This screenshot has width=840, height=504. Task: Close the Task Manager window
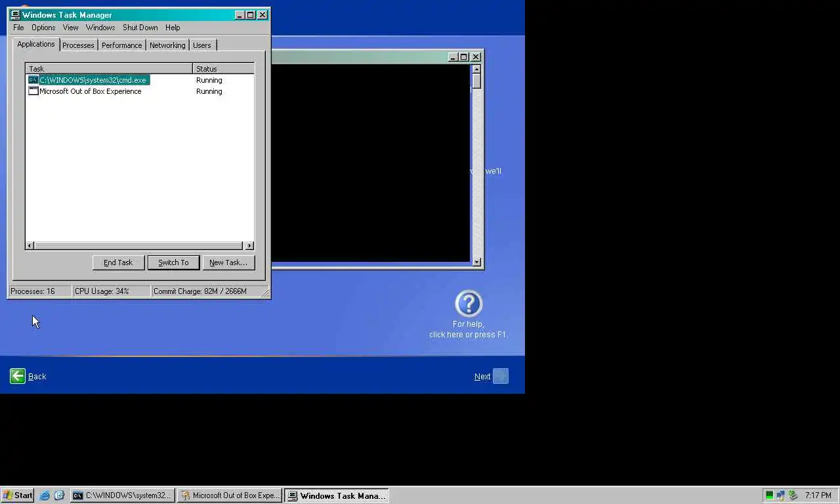pyautogui.click(x=262, y=14)
